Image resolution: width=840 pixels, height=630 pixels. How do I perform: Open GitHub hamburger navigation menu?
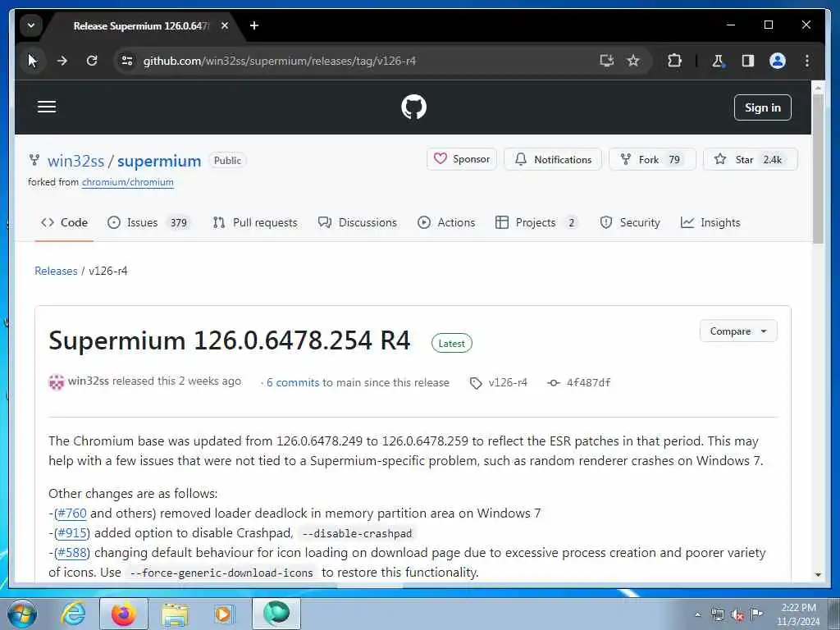point(47,107)
